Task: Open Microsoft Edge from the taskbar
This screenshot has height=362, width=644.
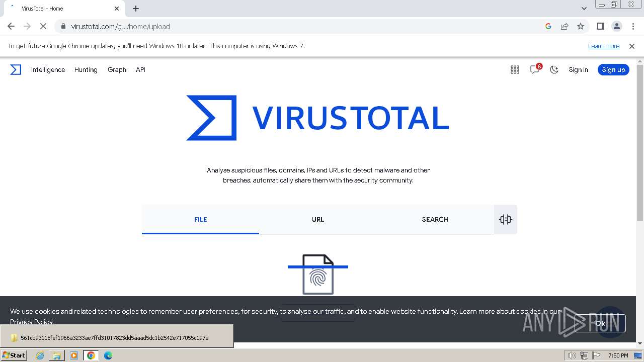Action: [108, 355]
